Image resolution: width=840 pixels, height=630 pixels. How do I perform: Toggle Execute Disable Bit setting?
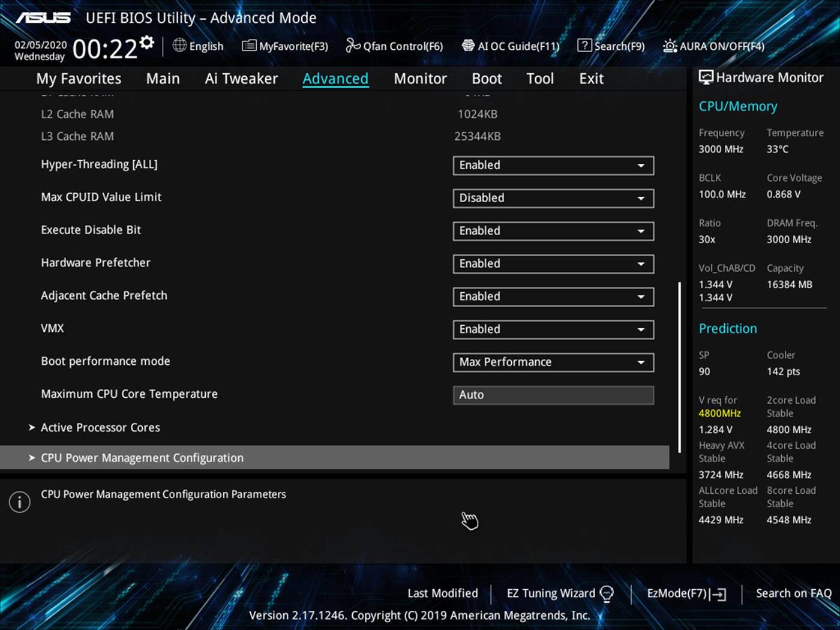pyautogui.click(x=552, y=231)
